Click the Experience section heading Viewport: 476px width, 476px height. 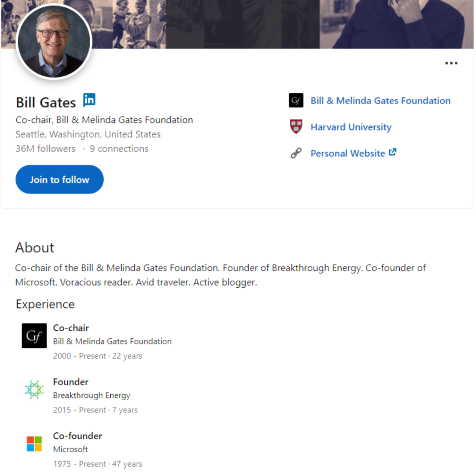click(45, 304)
